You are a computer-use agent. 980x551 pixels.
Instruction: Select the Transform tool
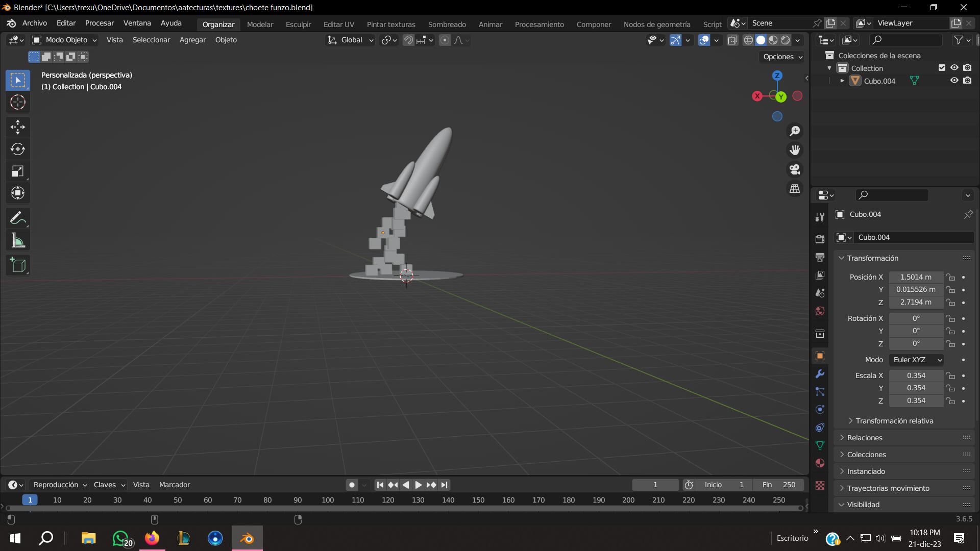18,193
